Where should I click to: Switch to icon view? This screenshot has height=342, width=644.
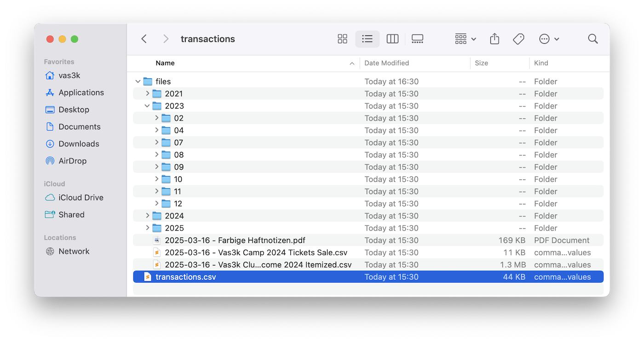[342, 39]
